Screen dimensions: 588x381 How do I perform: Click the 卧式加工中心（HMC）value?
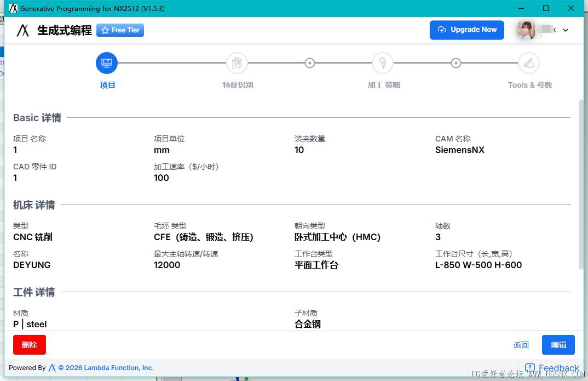[x=337, y=237]
